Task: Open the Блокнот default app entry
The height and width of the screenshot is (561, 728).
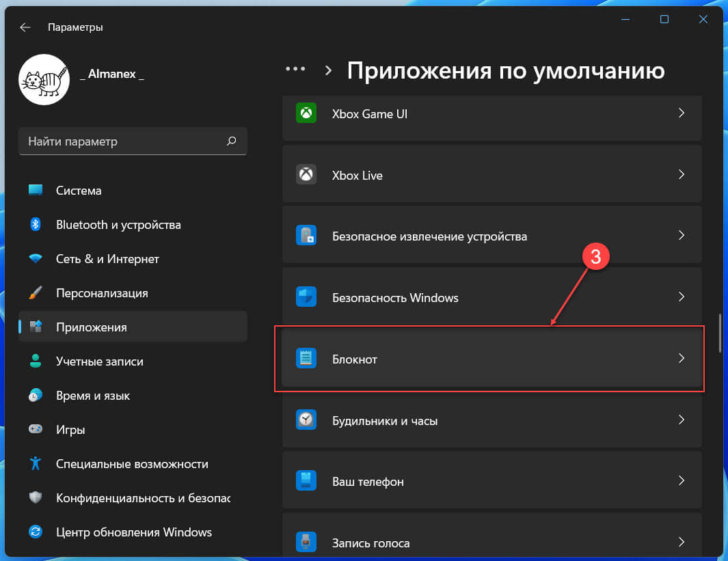Action: pos(491,358)
